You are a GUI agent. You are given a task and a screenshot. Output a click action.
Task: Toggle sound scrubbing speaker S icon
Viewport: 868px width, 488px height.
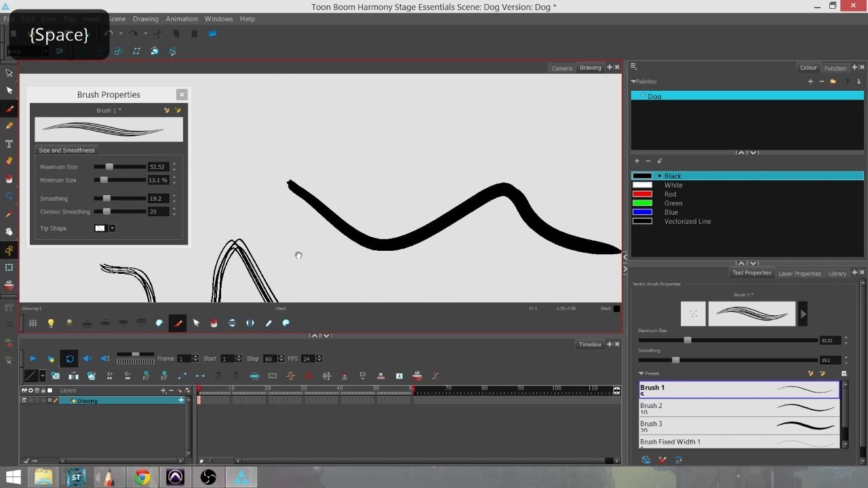click(x=105, y=359)
